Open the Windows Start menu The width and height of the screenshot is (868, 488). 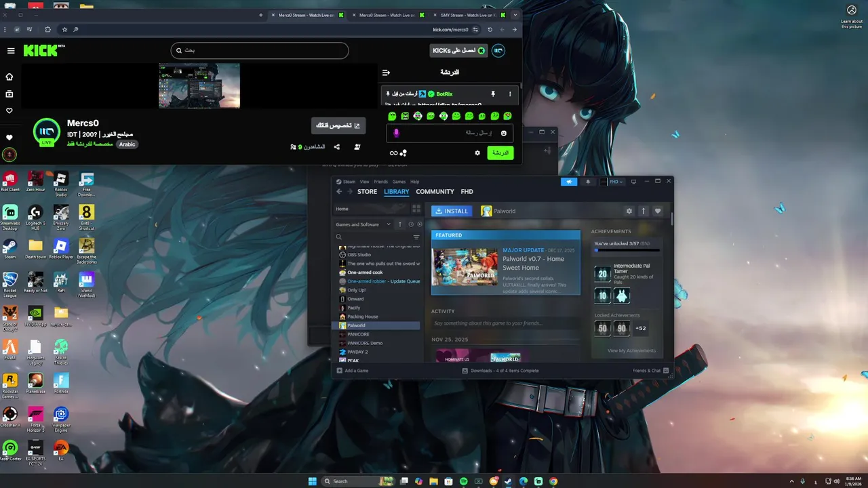pyautogui.click(x=313, y=481)
